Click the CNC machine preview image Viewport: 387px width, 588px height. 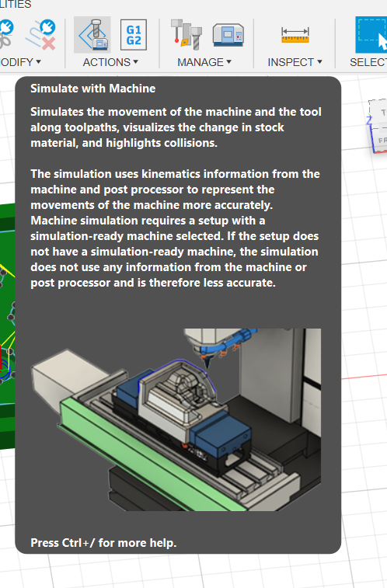tap(176, 419)
